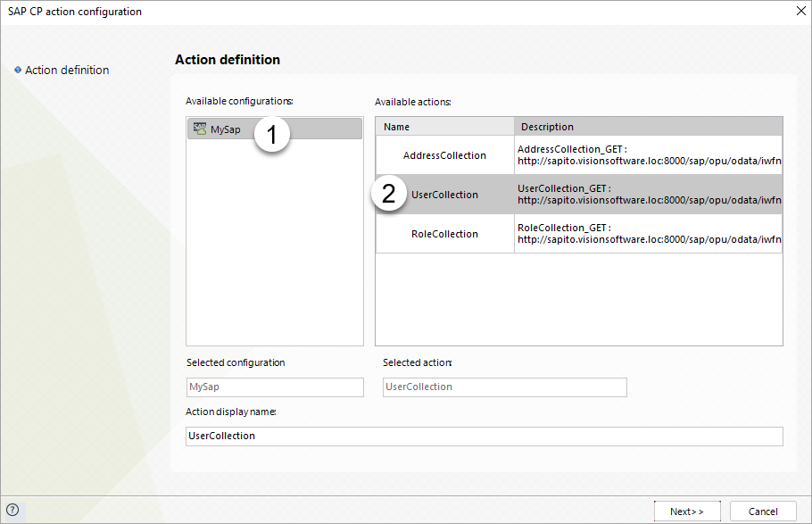The height and width of the screenshot is (524, 812).
Task: Click the Selected action field
Action: (504, 387)
